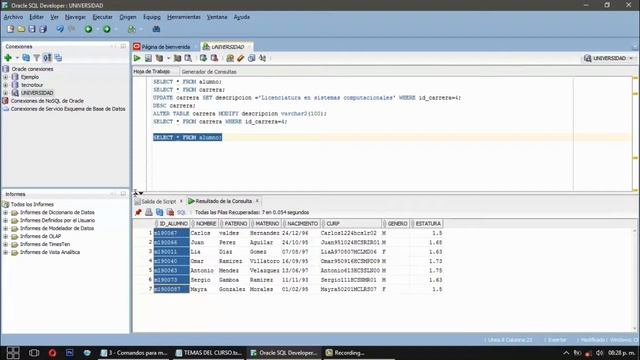Click the Save icon in main toolbar
640x360 pixels.
[32, 29]
